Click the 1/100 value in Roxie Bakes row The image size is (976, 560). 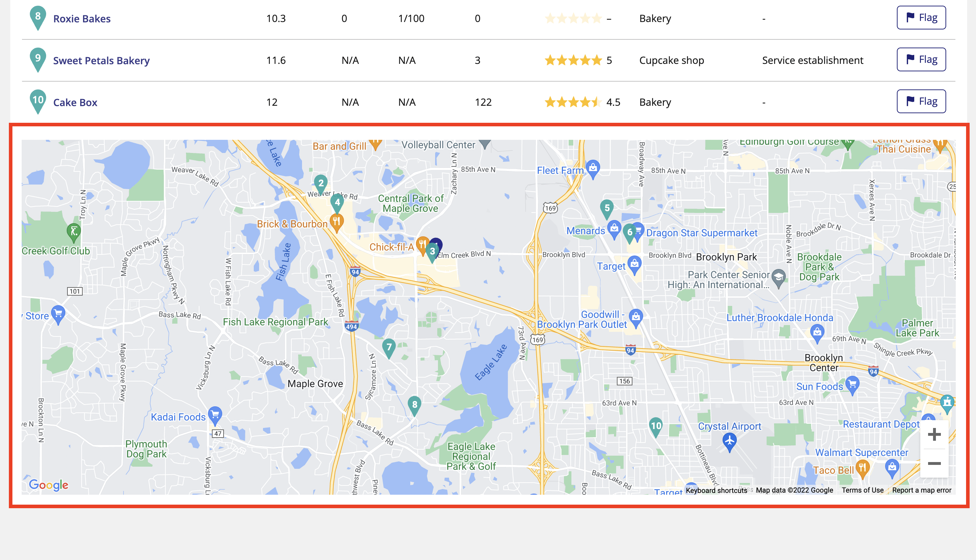click(411, 18)
